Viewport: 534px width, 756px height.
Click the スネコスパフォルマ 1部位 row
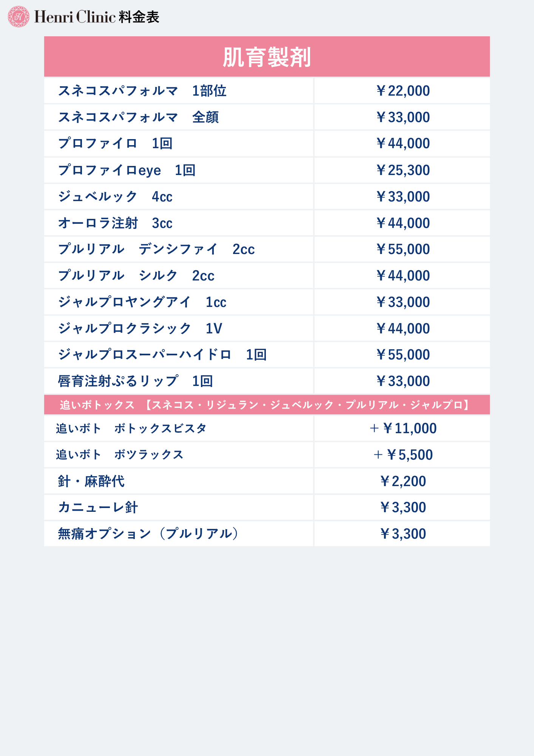[x=142, y=91]
